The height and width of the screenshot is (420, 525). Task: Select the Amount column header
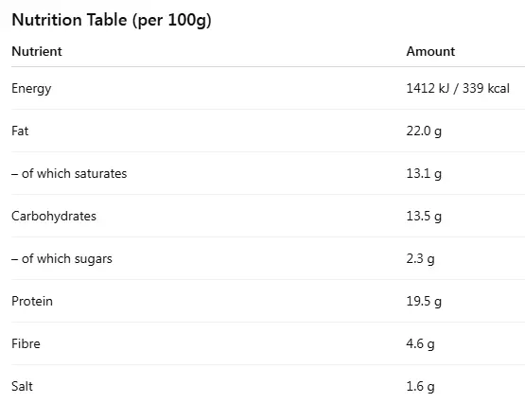tap(430, 51)
